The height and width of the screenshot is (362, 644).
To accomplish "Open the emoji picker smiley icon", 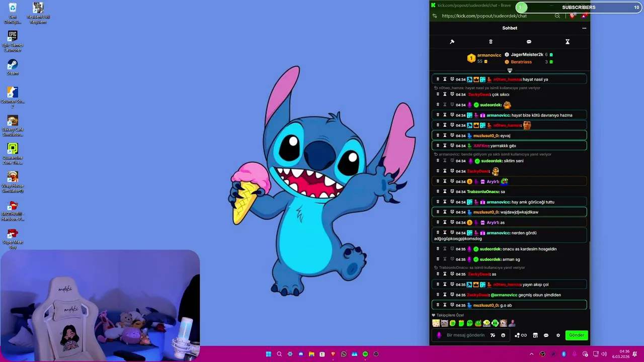I will pyautogui.click(x=503, y=335).
